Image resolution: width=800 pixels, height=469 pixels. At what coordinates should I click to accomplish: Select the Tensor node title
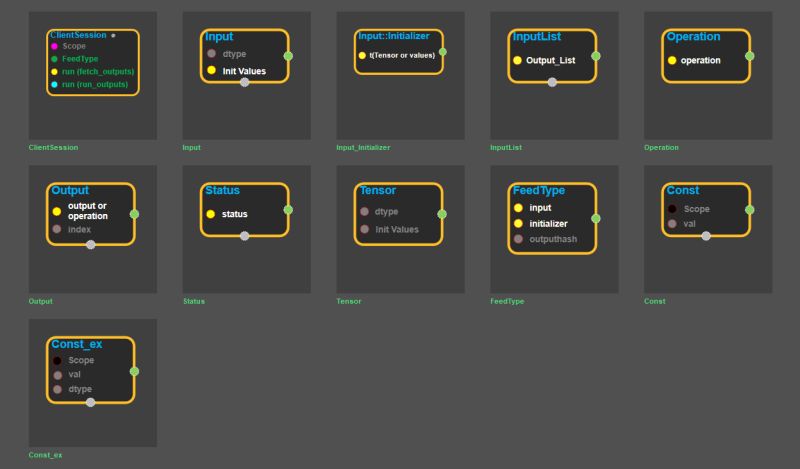(x=378, y=190)
